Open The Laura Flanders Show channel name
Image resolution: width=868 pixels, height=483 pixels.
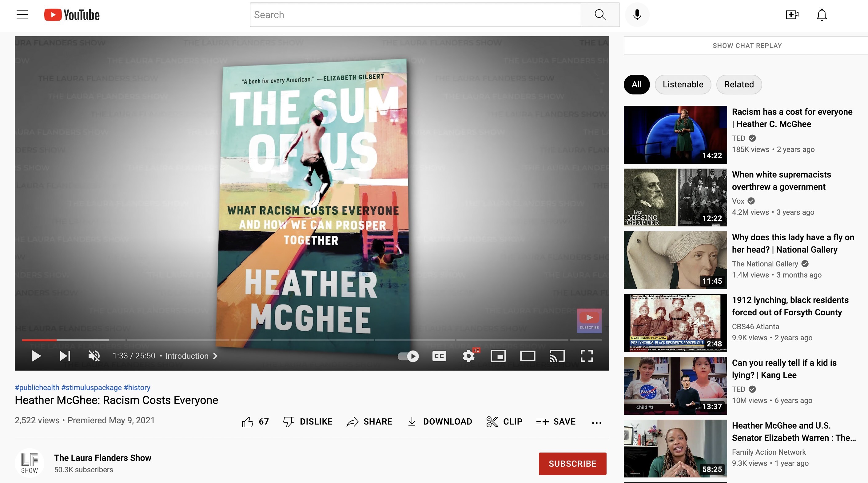[x=103, y=458]
